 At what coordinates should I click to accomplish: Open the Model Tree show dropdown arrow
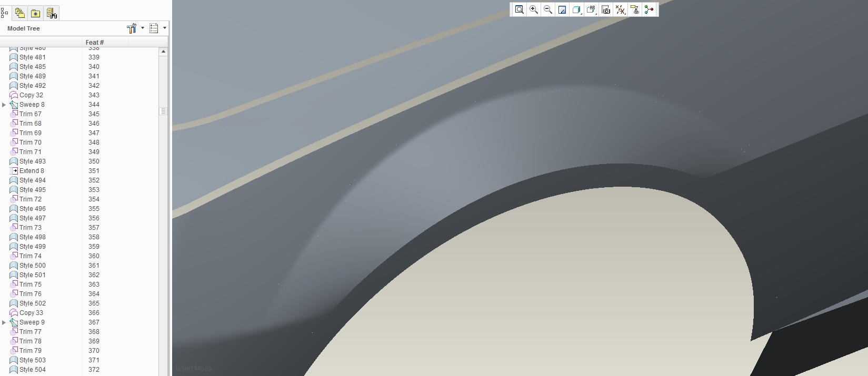tap(165, 28)
